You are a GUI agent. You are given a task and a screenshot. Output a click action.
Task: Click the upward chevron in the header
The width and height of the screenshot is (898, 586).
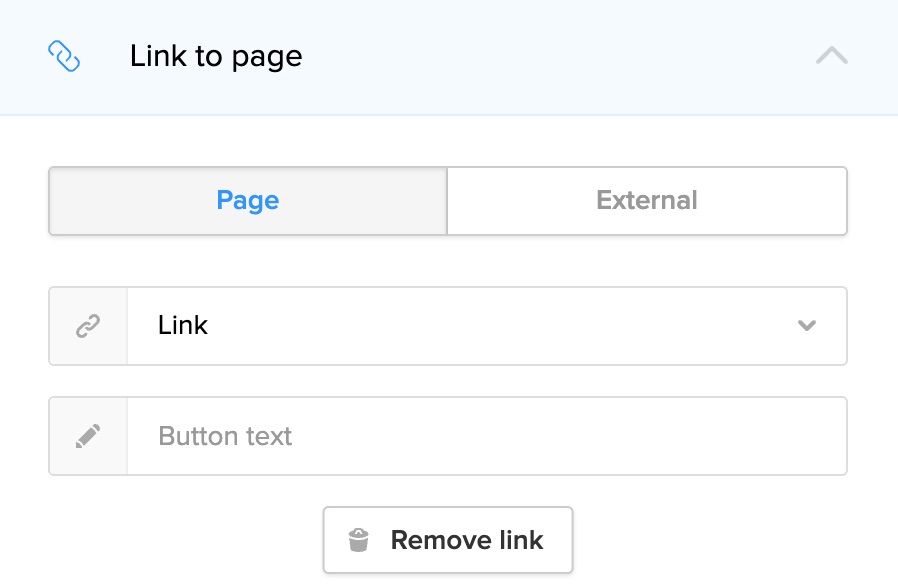click(x=831, y=56)
